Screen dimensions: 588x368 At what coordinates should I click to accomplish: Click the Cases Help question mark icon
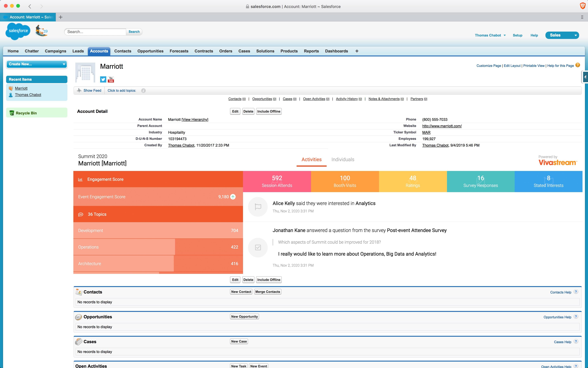(x=576, y=341)
